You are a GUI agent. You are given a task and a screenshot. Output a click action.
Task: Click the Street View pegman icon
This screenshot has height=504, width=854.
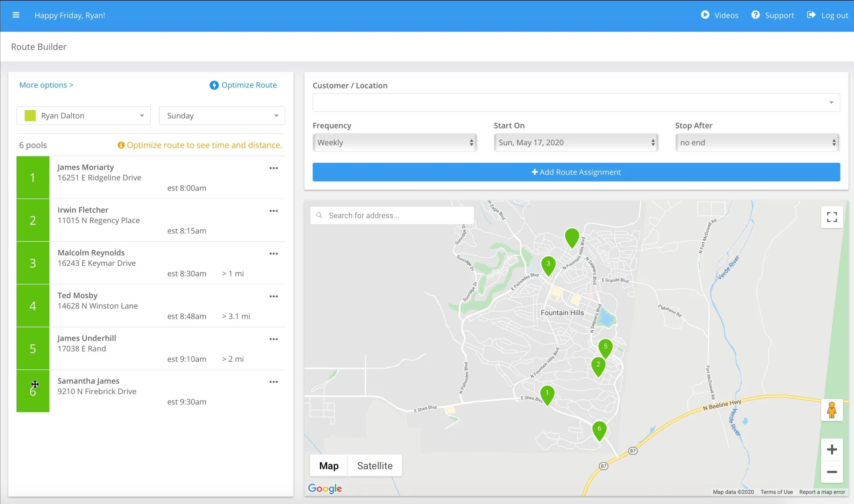pyautogui.click(x=832, y=410)
